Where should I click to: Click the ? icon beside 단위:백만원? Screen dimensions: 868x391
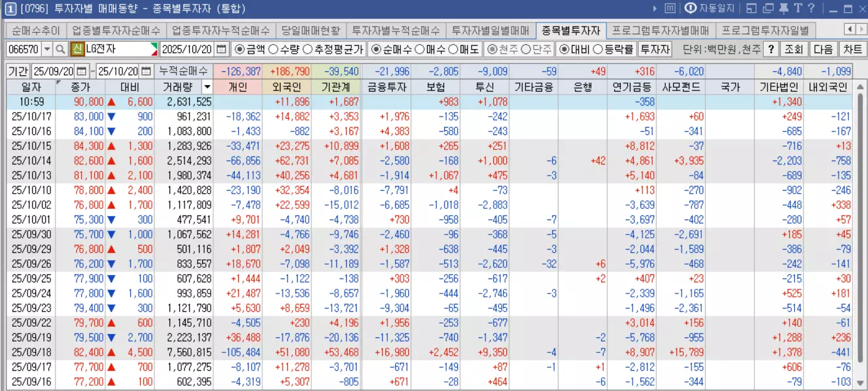coord(772,48)
